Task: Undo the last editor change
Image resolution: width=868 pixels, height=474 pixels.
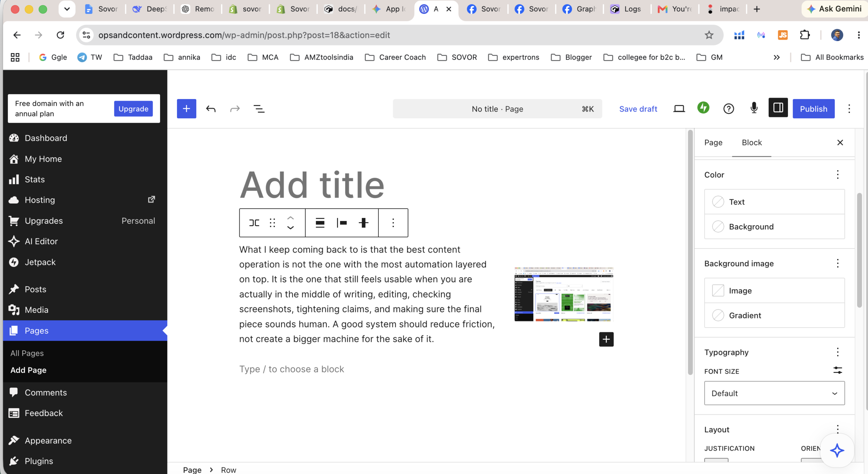Action: pos(211,109)
